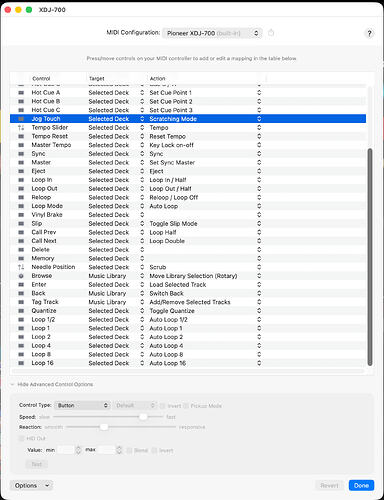
Task: Adjust the Reaction slider handle
Action: (x=104, y=427)
